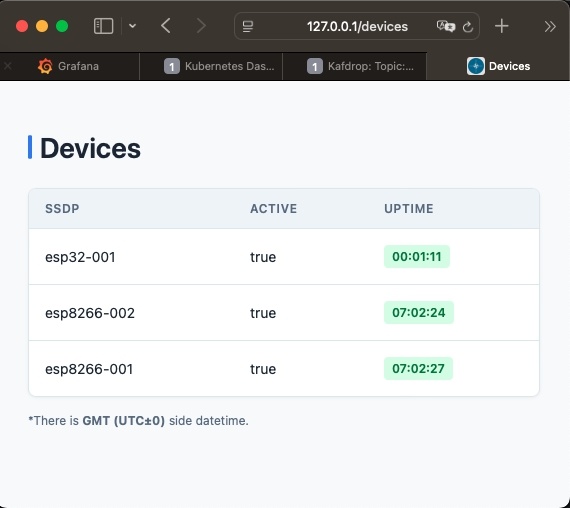Click the translate icon in address bar
The height and width of the screenshot is (508, 570).
tap(446, 26)
